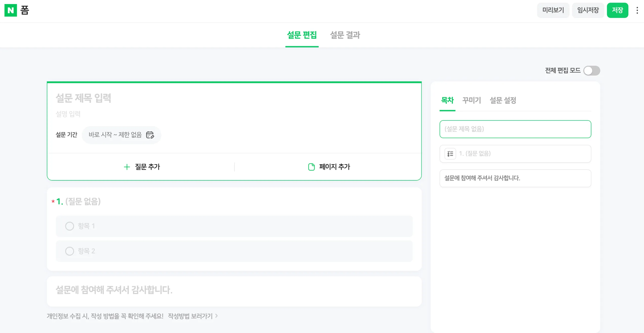The width and height of the screenshot is (644, 333).
Task: Open the 작성방법 보러가기 link
Action: click(190, 316)
